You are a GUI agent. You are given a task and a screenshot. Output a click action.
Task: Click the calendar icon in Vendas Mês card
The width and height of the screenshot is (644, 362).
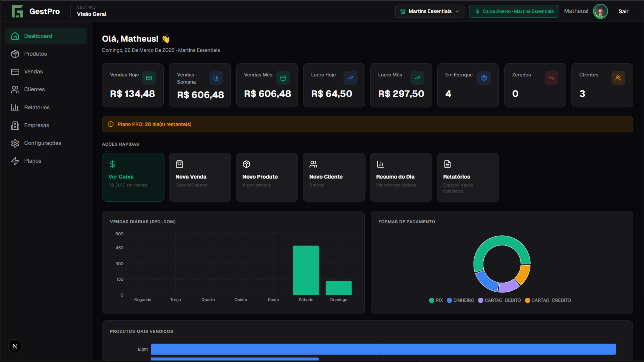tap(283, 78)
